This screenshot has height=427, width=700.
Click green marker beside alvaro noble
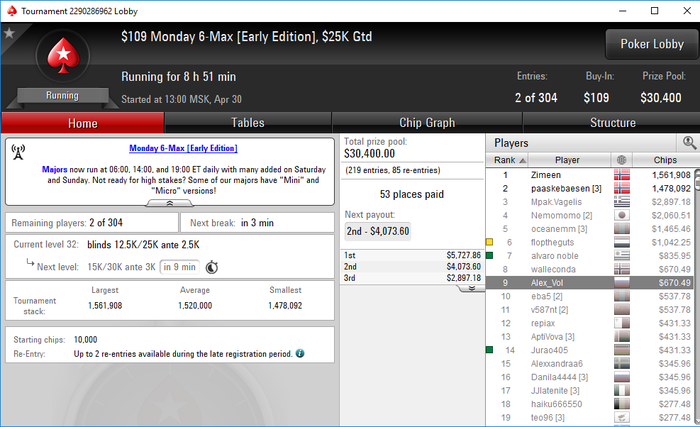click(489, 255)
